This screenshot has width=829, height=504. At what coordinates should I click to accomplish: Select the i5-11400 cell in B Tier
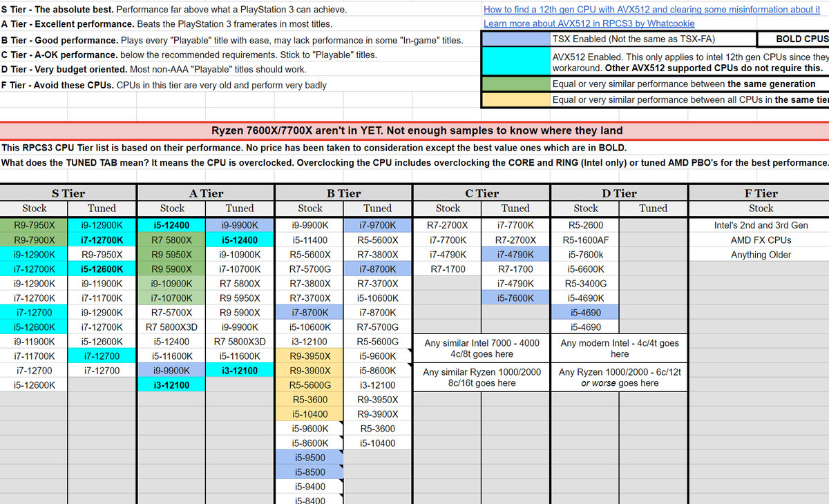309,240
